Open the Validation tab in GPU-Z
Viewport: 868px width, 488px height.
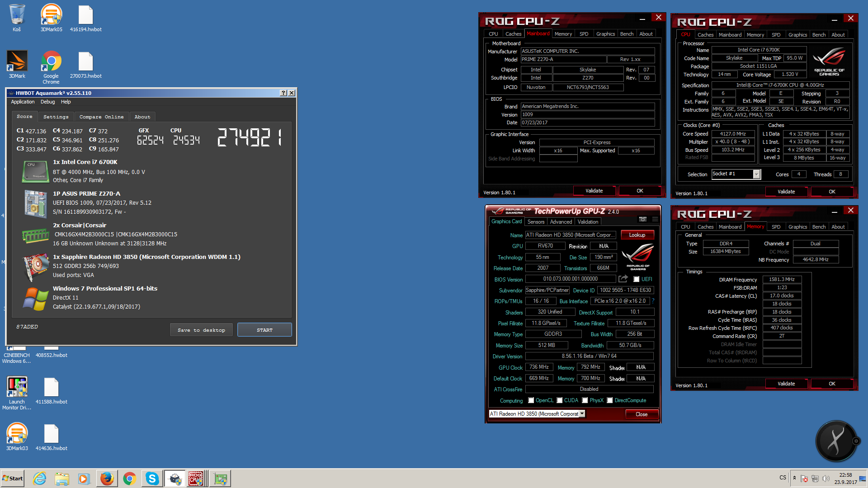(588, 222)
